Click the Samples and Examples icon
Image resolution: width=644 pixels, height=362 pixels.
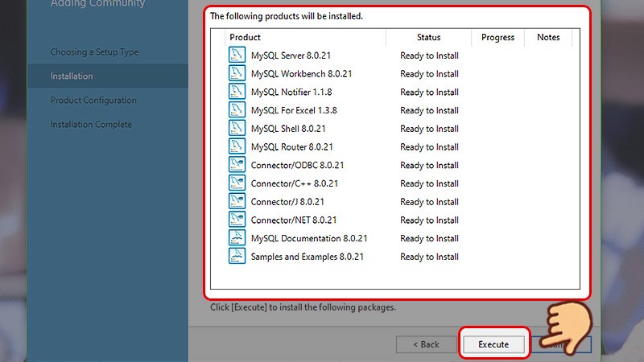pos(237,257)
